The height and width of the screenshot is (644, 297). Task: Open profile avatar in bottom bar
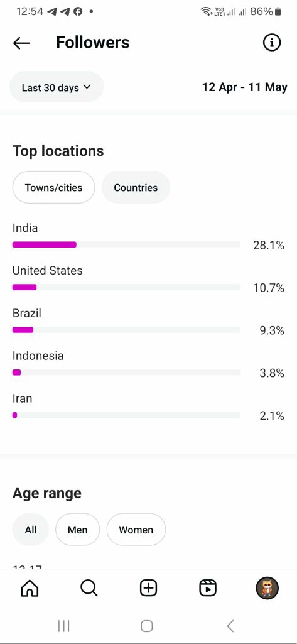coord(267,588)
